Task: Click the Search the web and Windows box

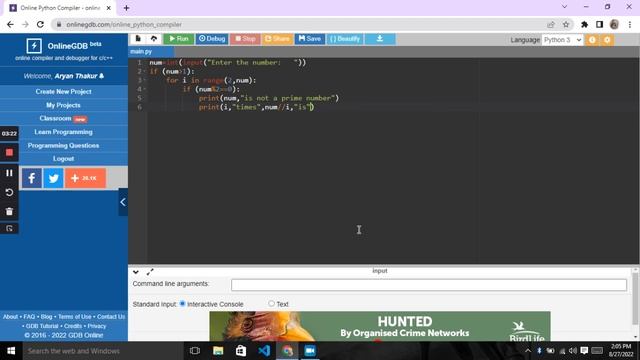Action: tap(103, 351)
